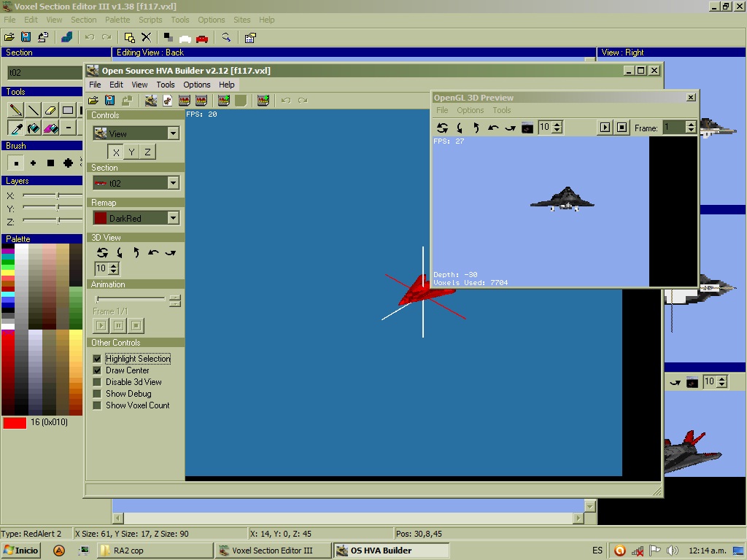Select the Flood fill bucket tool
Viewport: 747px width, 560px height.
[33, 128]
